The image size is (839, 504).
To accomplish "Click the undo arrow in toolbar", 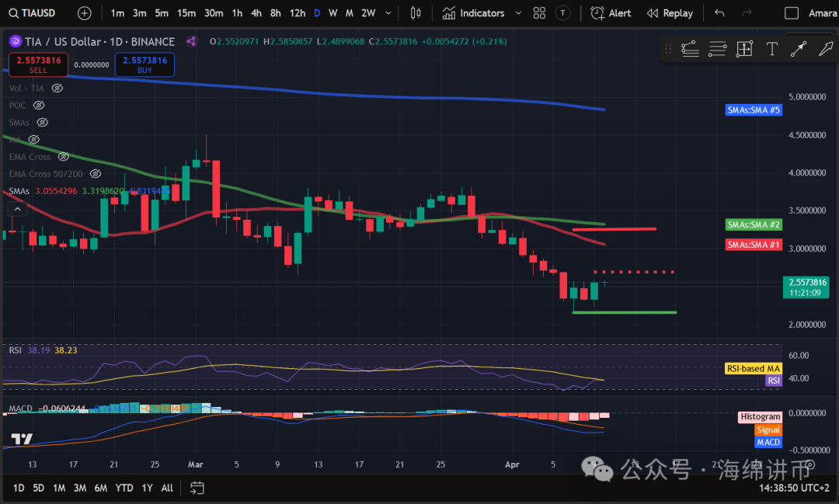I will 719,13.
